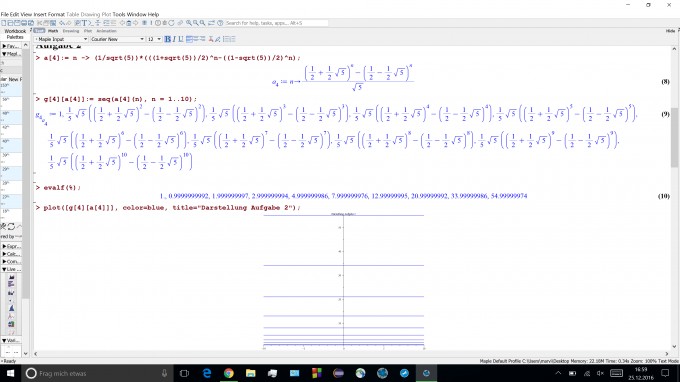Insert text region with T icon
This screenshot has width=680, height=382.
(x=84, y=23)
